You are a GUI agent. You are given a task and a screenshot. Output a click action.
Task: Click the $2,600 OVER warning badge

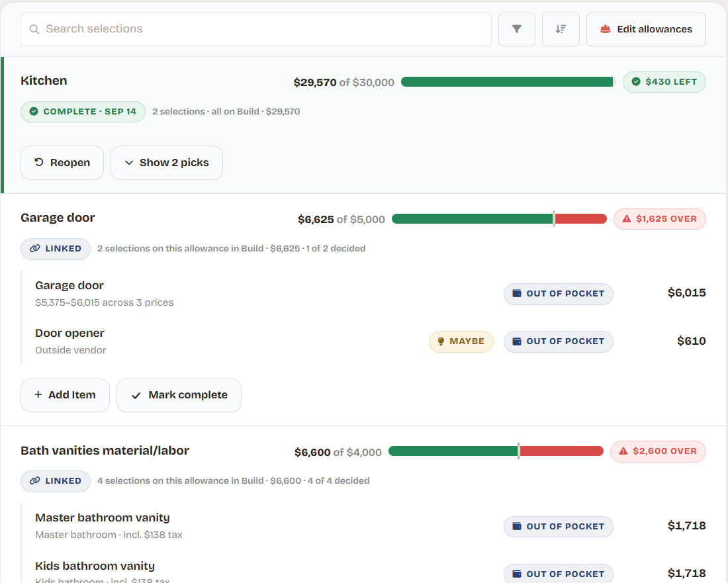click(x=659, y=451)
